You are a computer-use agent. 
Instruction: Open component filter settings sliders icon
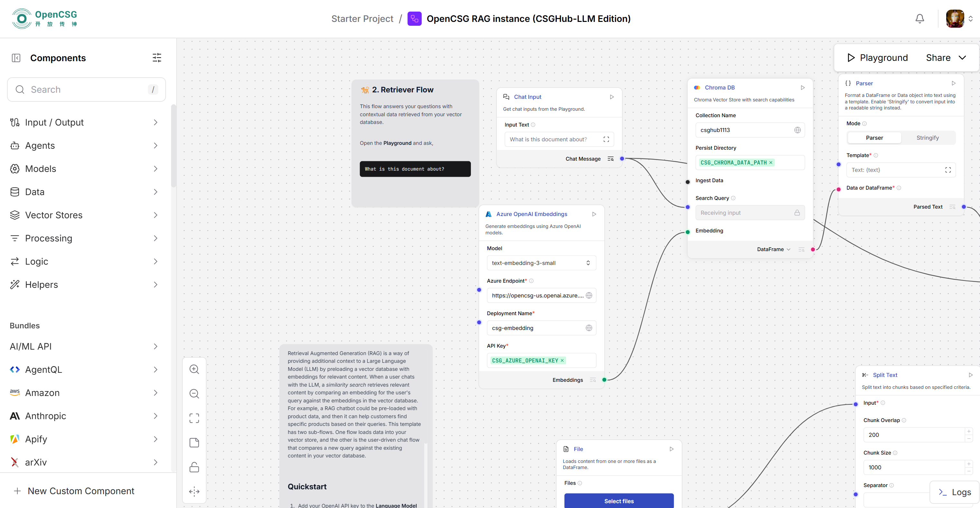tap(157, 58)
